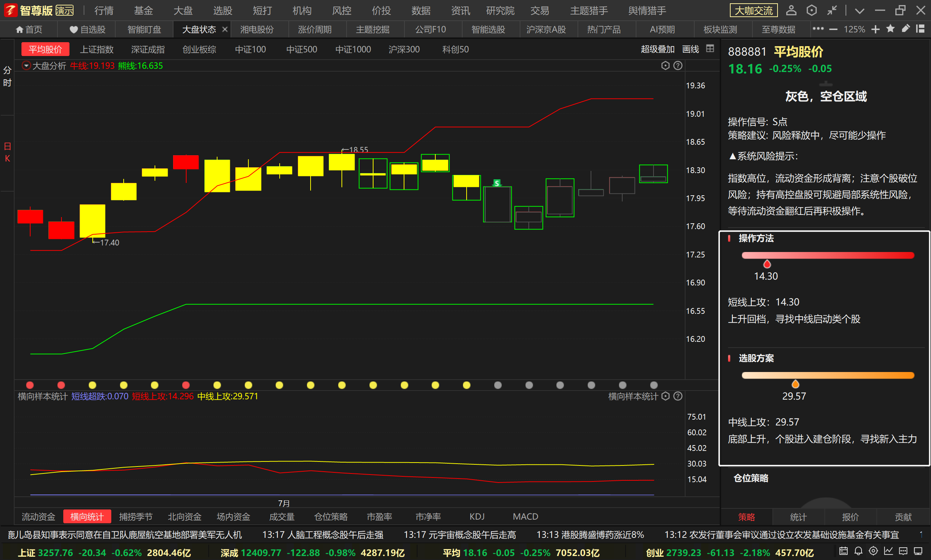Viewport: 931px width, 560px height.
Task: Click the orange drop marker on 选股方案 slider
Action: click(x=795, y=384)
